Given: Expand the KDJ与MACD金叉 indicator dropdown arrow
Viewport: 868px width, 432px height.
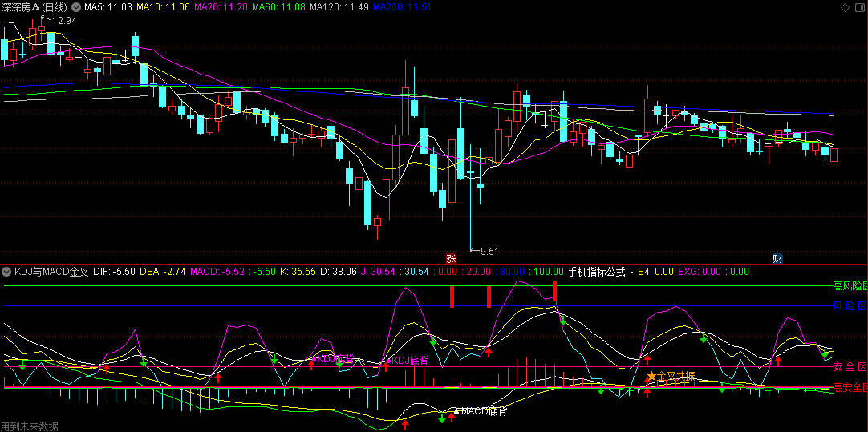Looking at the screenshot, I should coord(7,272).
